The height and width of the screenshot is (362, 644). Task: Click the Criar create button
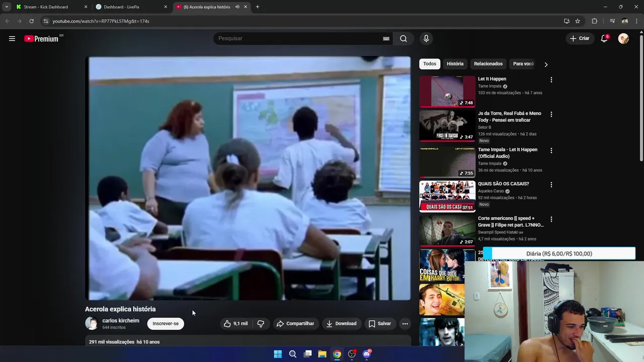[580, 39]
